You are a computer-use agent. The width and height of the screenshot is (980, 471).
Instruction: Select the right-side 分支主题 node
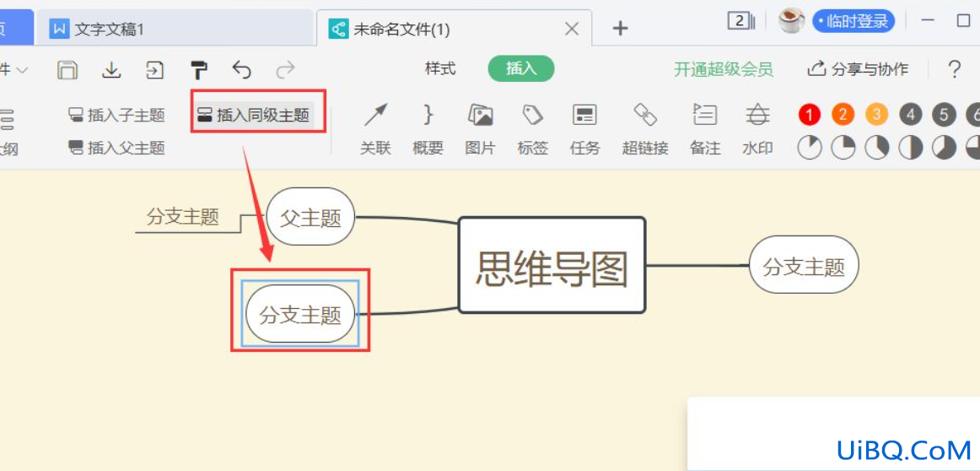pos(804,265)
